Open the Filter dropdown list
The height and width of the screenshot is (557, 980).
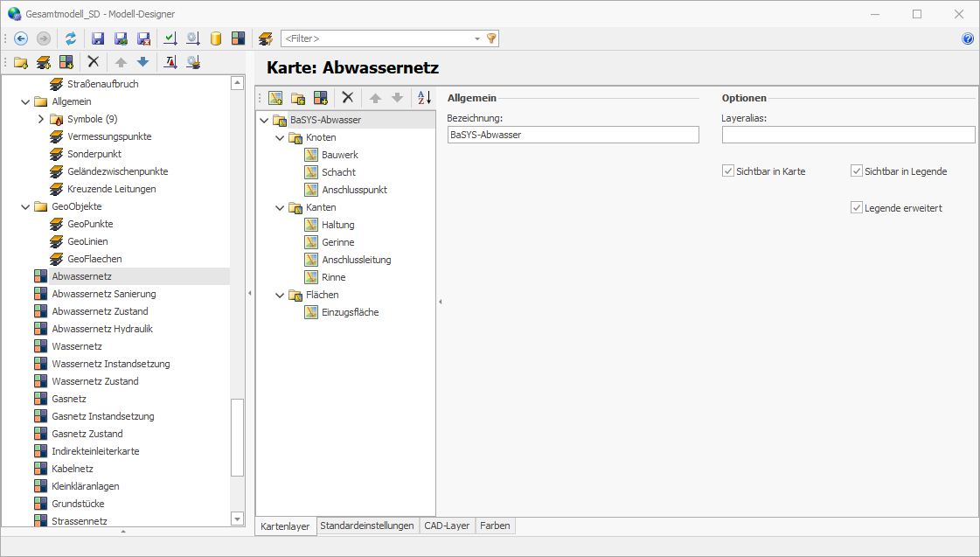(478, 38)
